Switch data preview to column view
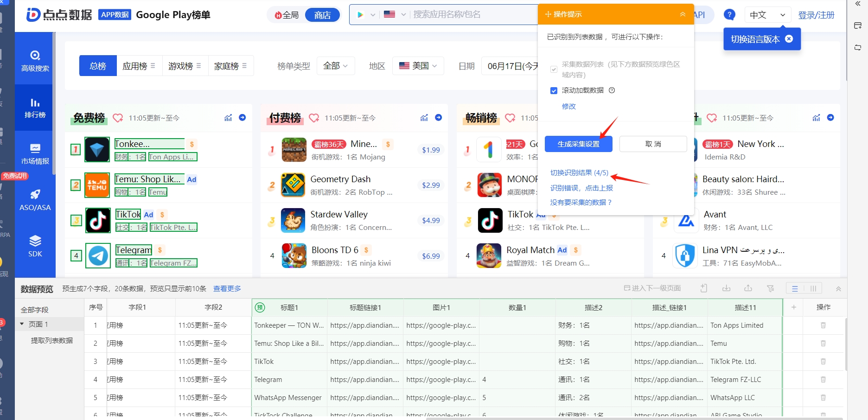The height and width of the screenshot is (420, 868). [813, 288]
